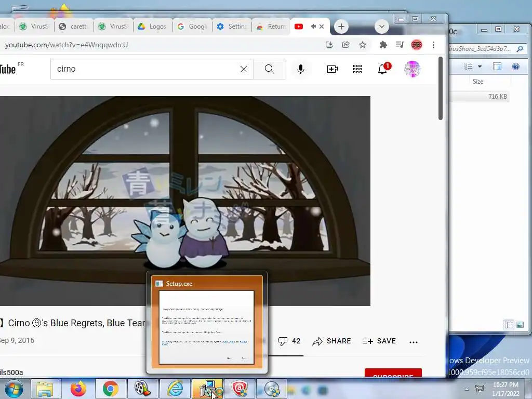Bookmark this page with the star
The height and width of the screenshot is (399, 532).
pos(362,45)
